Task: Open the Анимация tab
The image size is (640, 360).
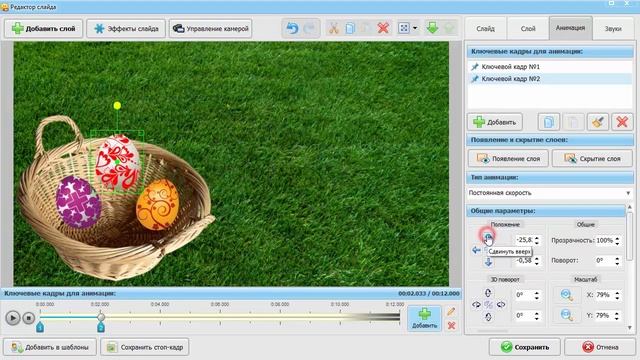Action: [570, 28]
